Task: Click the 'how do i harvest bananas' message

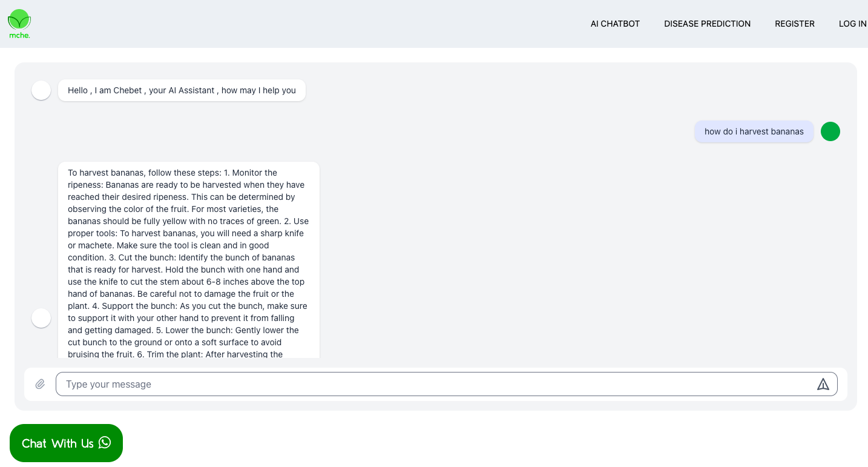Action: [x=754, y=131]
